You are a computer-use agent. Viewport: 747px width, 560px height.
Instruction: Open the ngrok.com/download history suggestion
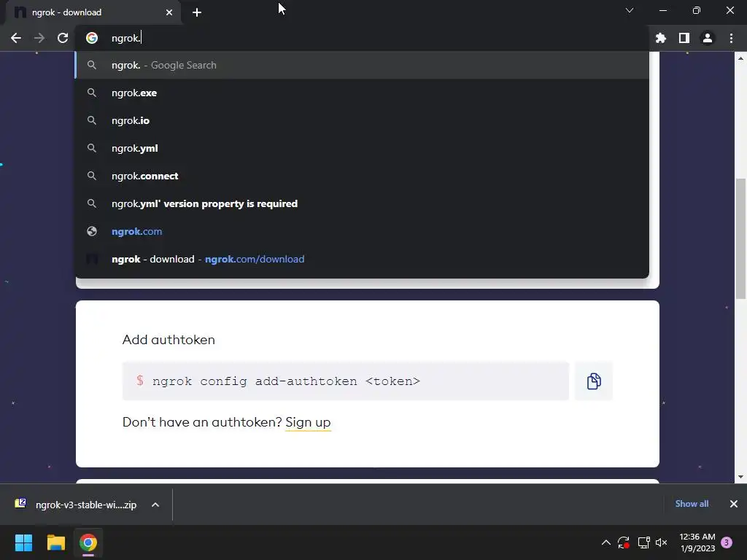tap(362, 259)
